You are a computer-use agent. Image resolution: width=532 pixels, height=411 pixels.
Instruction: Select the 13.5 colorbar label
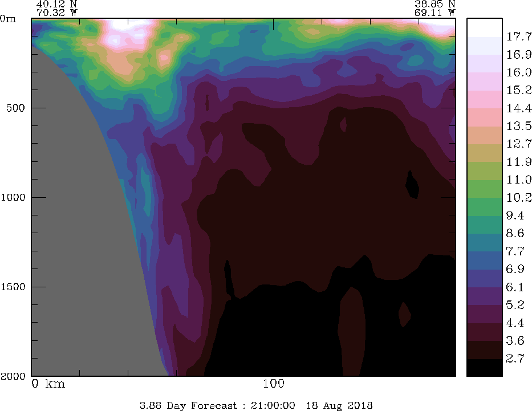[x=518, y=126]
